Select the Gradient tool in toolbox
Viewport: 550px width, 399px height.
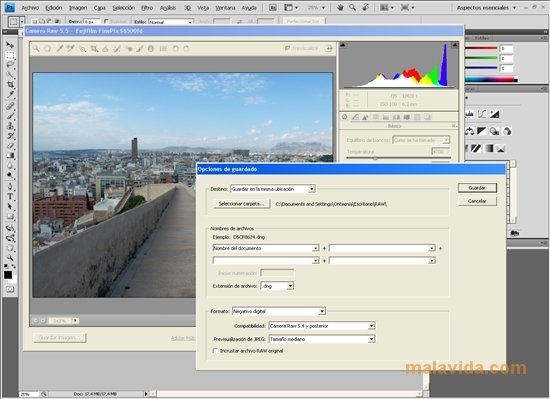(x=10, y=155)
